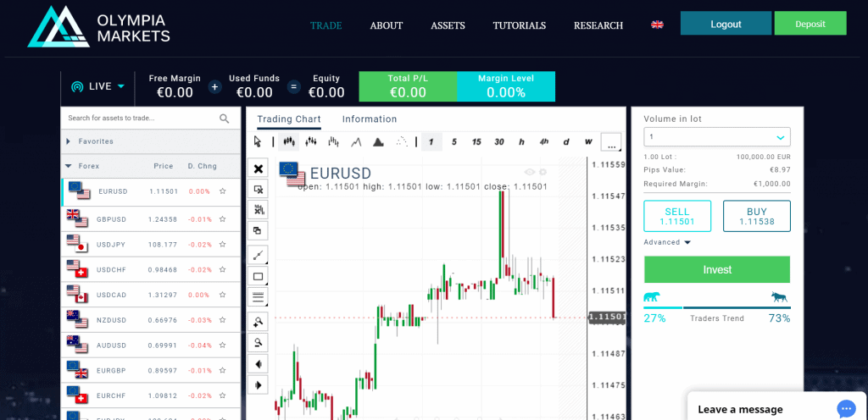Click the plus icon after Free Margin

[214, 86]
